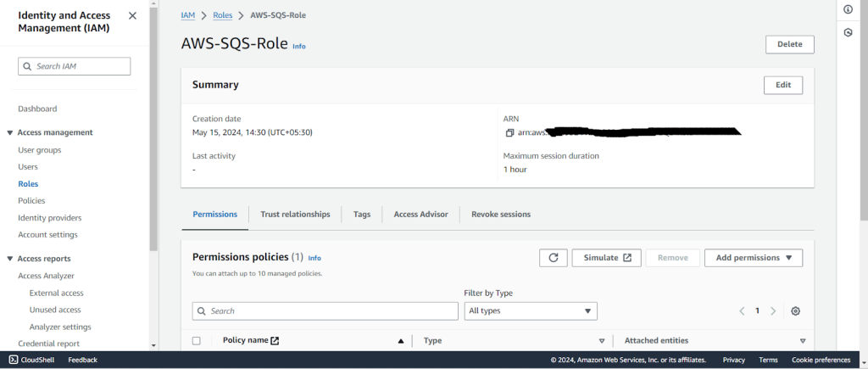
Task: Sort by Type column arrow
Action: pyautogui.click(x=602, y=341)
